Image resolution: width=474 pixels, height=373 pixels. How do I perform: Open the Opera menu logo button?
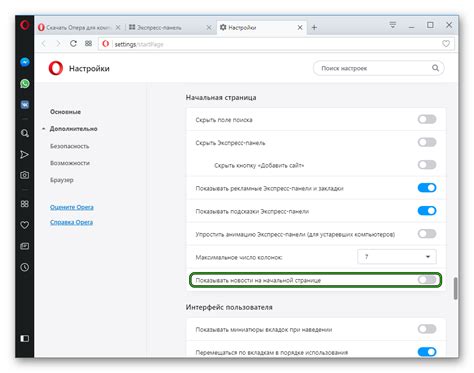[25, 25]
